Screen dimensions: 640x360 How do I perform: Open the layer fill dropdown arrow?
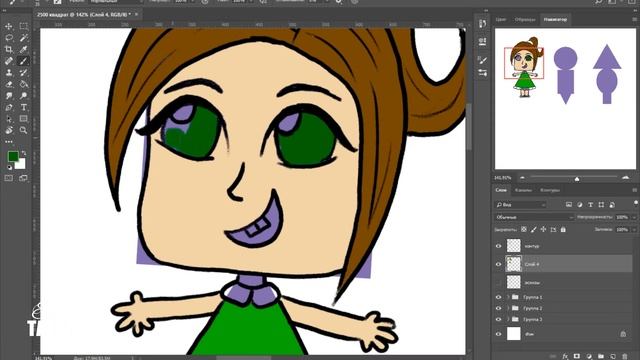[x=634, y=230]
